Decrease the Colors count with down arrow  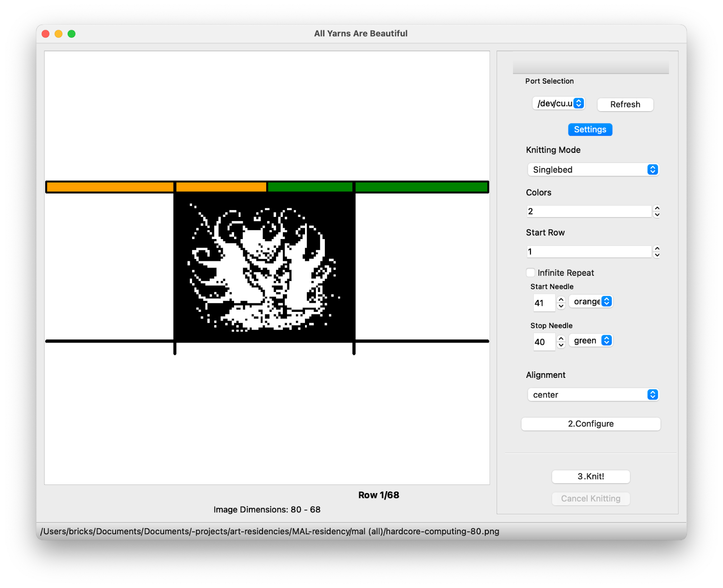657,215
